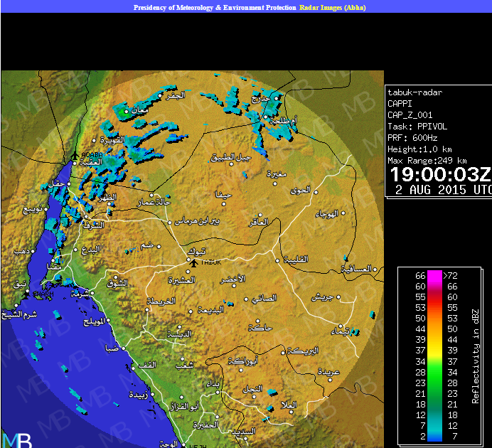The image size is (492, 448).
Task: Click the العسافية city marker dot
Action: 375,270
